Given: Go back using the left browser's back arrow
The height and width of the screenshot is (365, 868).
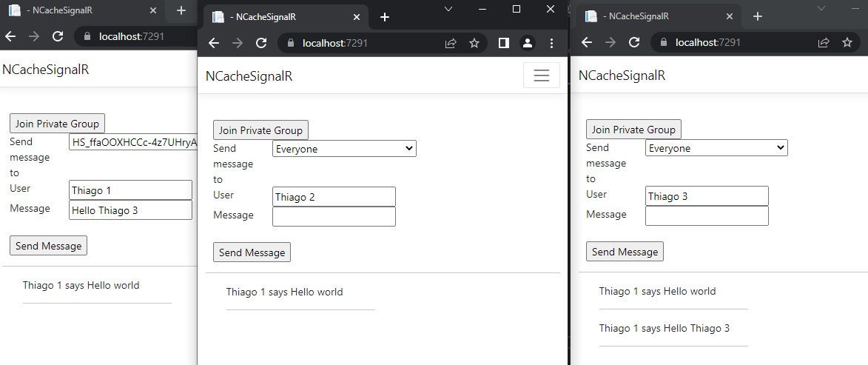Looking at the screenshot, I should 10,36.
